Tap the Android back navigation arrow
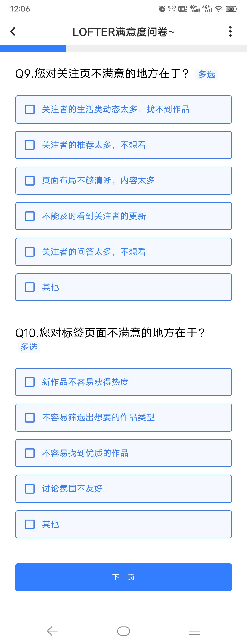 (52, 631)
